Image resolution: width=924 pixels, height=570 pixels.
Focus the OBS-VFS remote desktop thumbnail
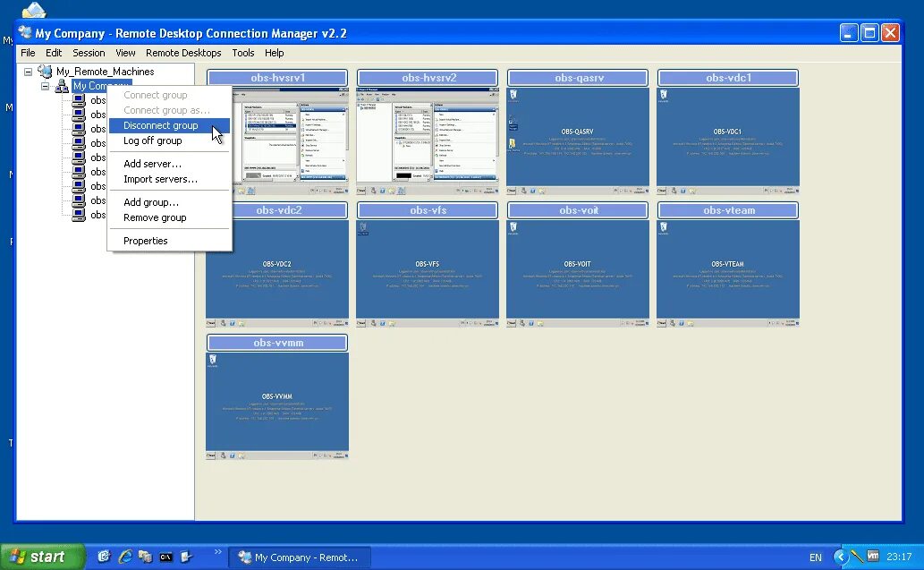point(428,274)
